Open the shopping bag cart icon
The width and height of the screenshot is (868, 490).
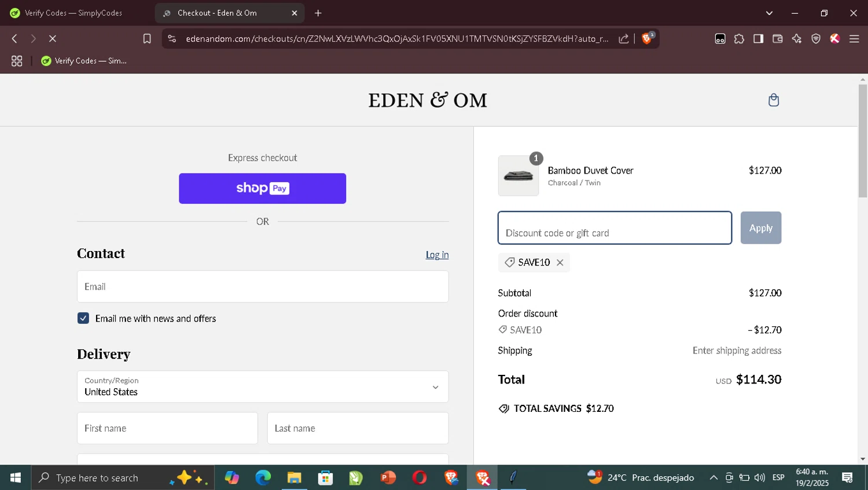[x=773, y=100]
